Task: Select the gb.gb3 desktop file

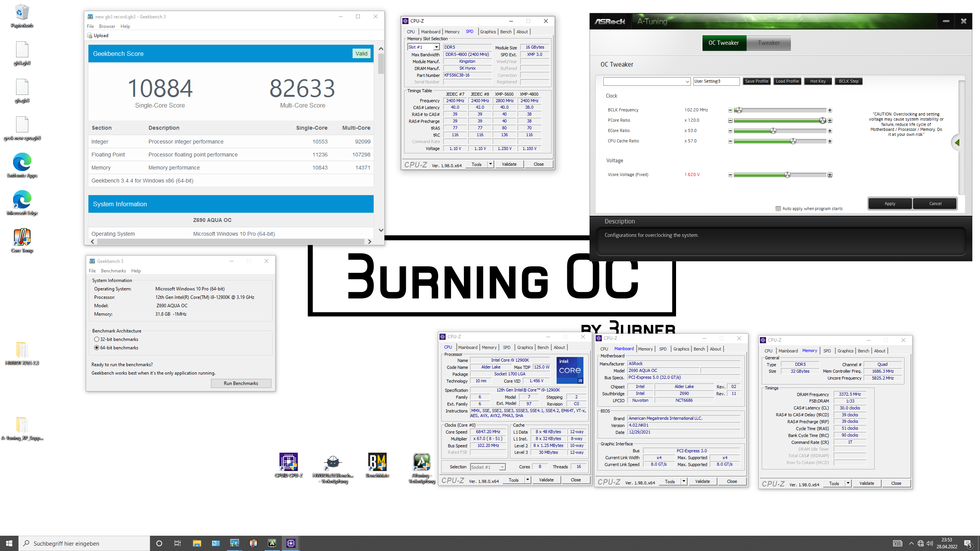Action: coord(22,91)
